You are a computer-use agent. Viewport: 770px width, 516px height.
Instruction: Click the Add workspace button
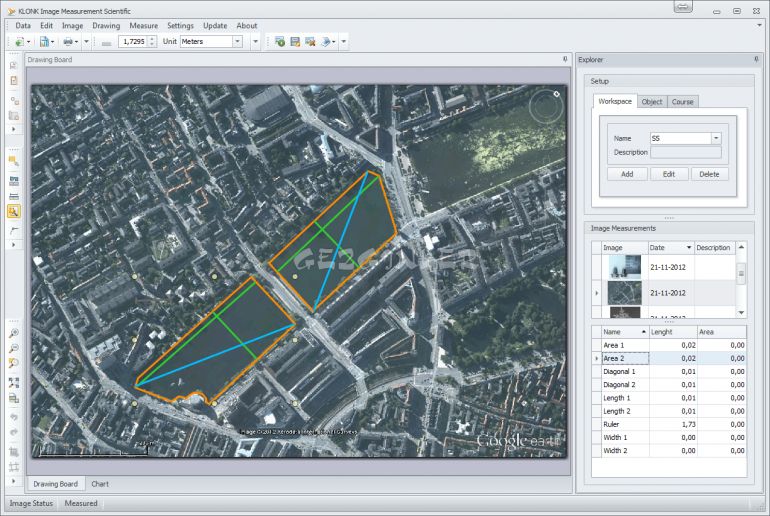coord(627,174)
